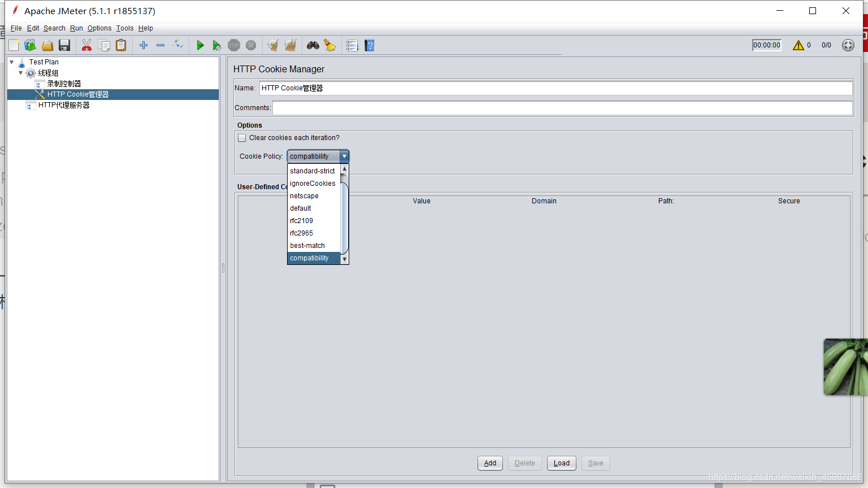Click the Load cookies button
This screenshot has width=868, height=488.
(562, 463)
